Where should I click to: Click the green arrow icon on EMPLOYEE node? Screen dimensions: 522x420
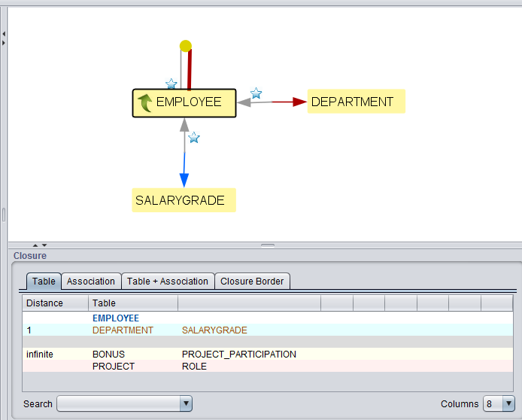coord(144,102)
